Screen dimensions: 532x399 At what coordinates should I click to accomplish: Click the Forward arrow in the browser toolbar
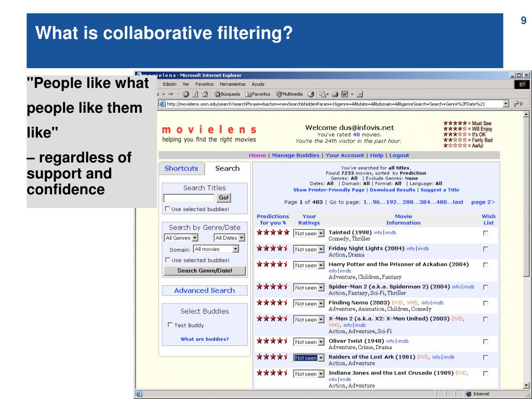171,94
